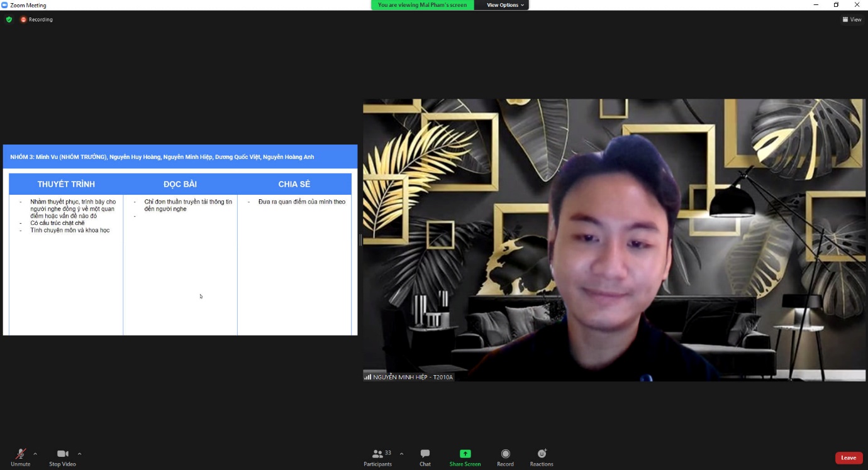Click the THUYẾT TRÌNH column header
The image size is (868, 470).
coord(66,184)
